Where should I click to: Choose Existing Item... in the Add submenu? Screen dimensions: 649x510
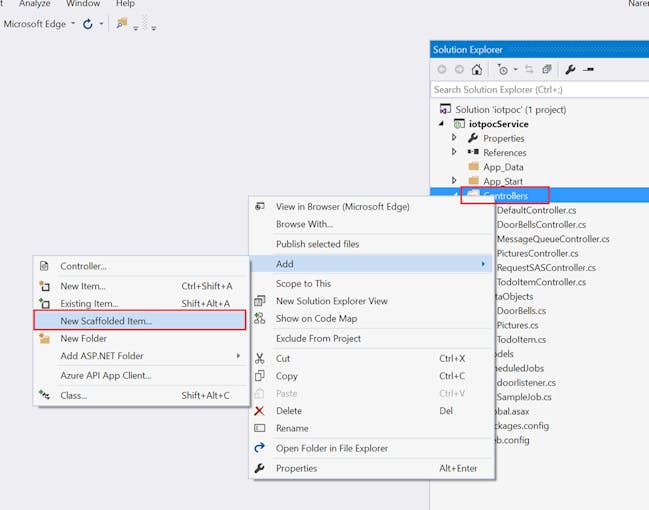tap(141, 303)
